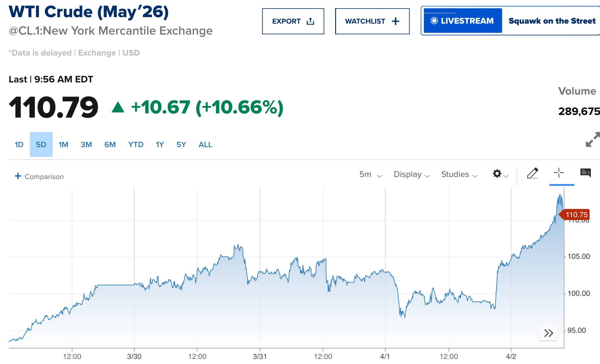
Task: Expand chart to full screen arrows
Action: point(592,139)
